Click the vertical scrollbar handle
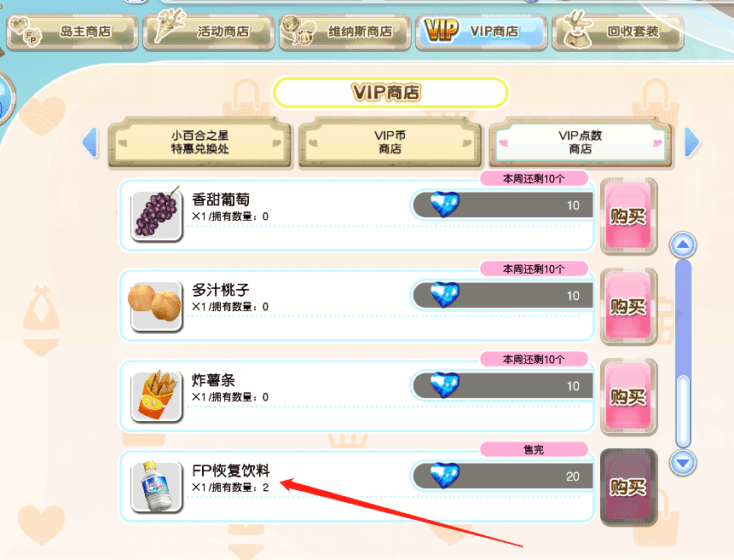This screenshot has width=734, height=560. click(x=684, y=410)
